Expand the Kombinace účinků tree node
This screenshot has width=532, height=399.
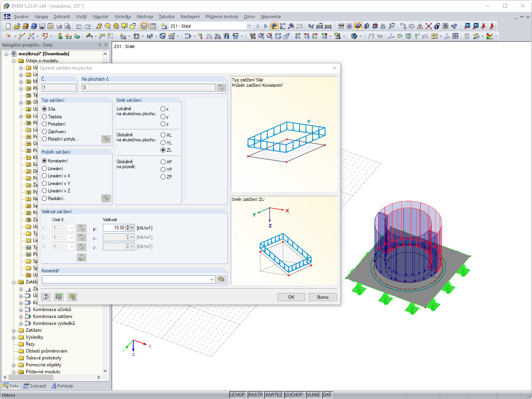pyautogui.click(x=21, y=310)
